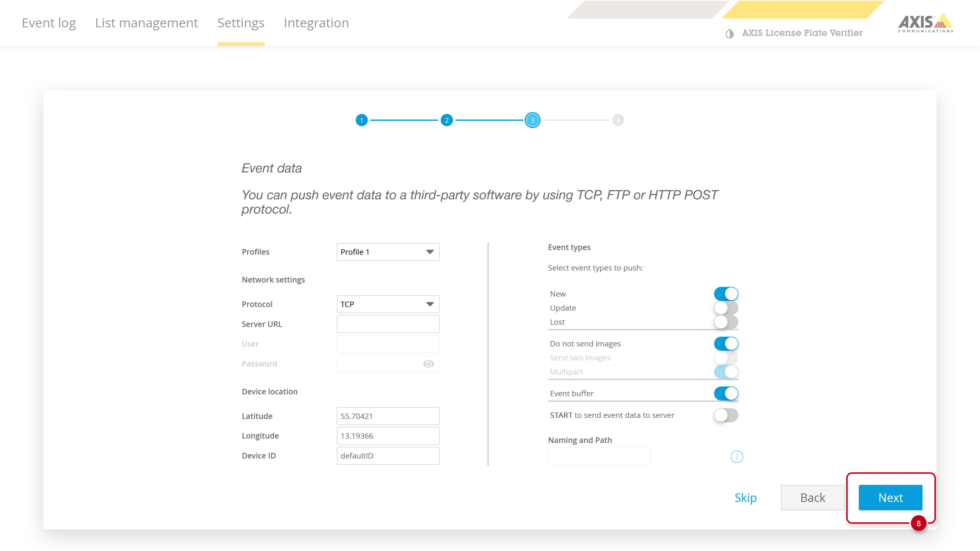Open the Integration tab
This screenshot has height=551, width=980.
316,23
